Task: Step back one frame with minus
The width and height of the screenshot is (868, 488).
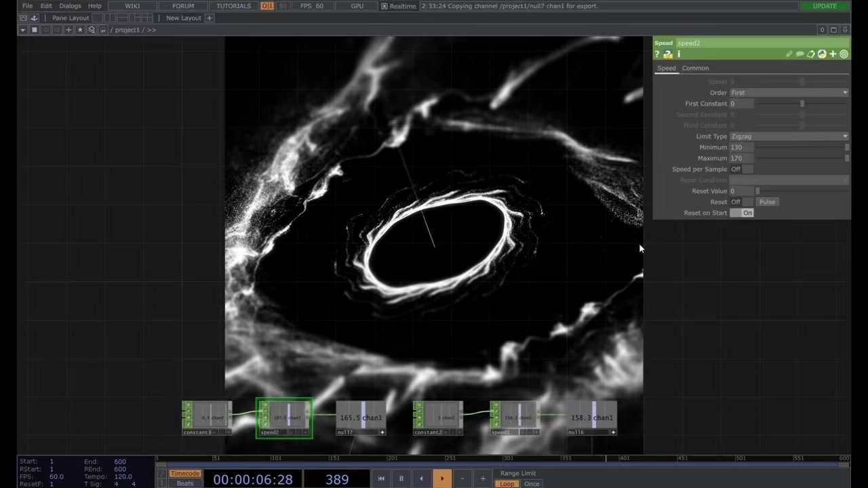Action: tap(462, 479)
